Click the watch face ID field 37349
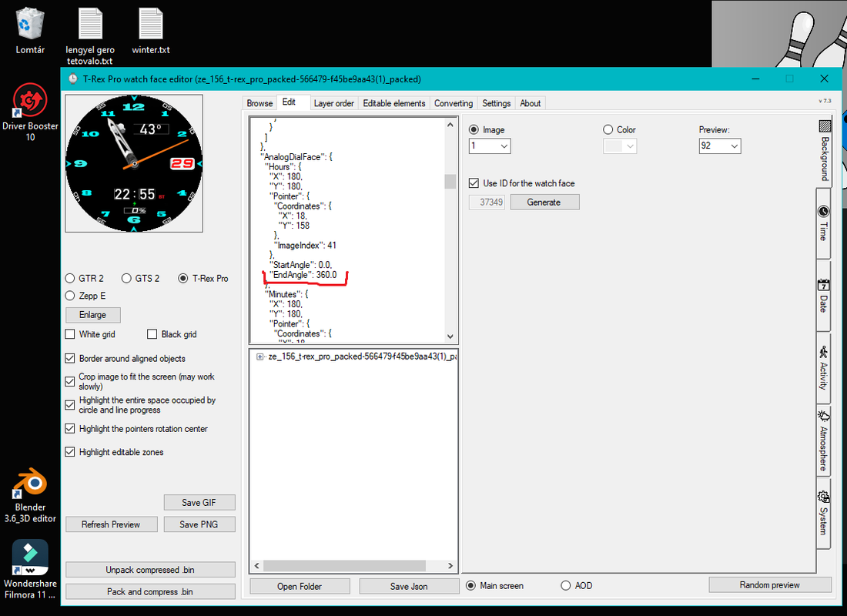 (x=487, y=202)
